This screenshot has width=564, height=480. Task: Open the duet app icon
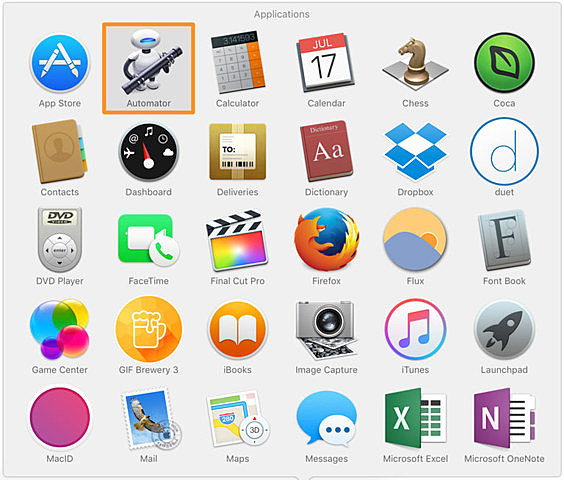click(x=504, y=151)
